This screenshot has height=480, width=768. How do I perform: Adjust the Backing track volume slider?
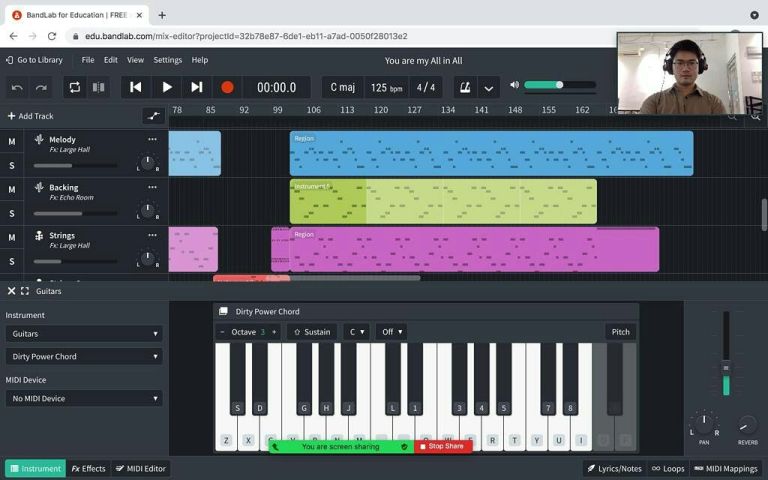[75, 214]
